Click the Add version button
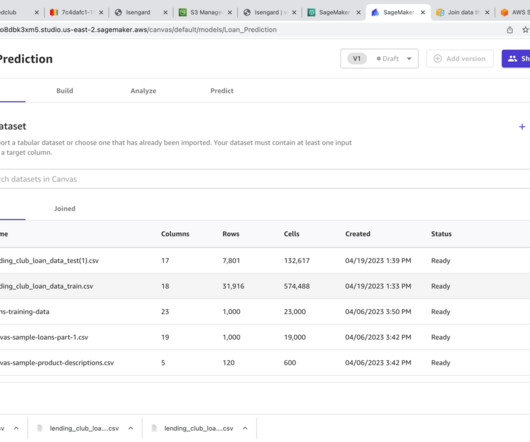The height and width of the screenshot is (442, 530). click(460, 59)
